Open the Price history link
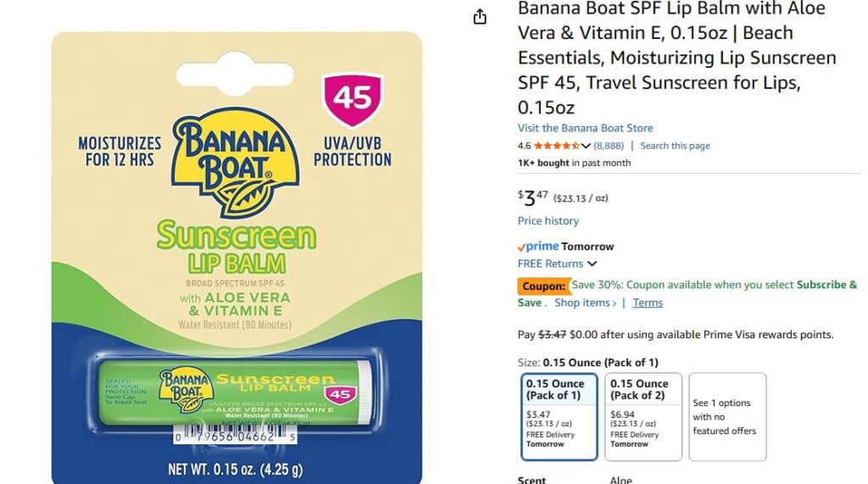This screenshot has width=868, height=484. point(548,220)
